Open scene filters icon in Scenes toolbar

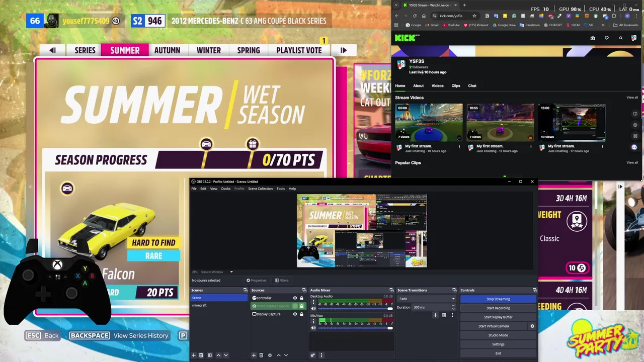point(210,355)
